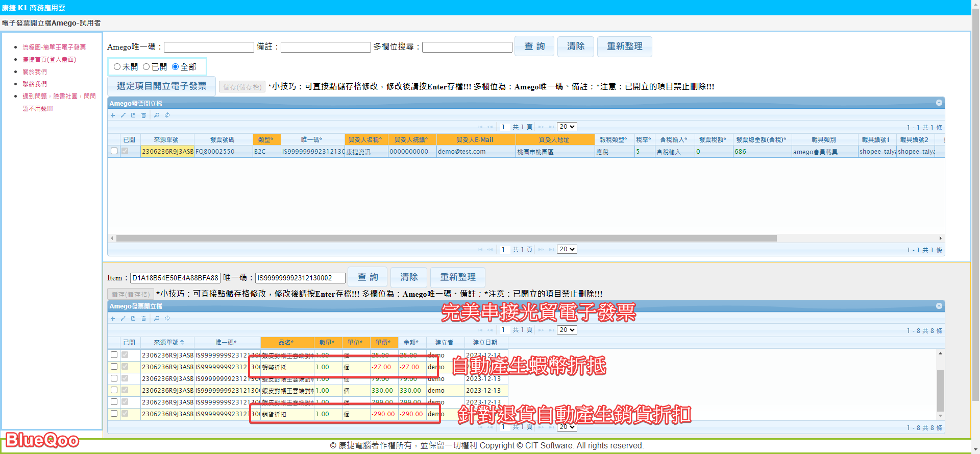Click the trash delete icon in the upper grid toolbar
The height and width of the screenshot is (454, 980).
pos(143,115)
